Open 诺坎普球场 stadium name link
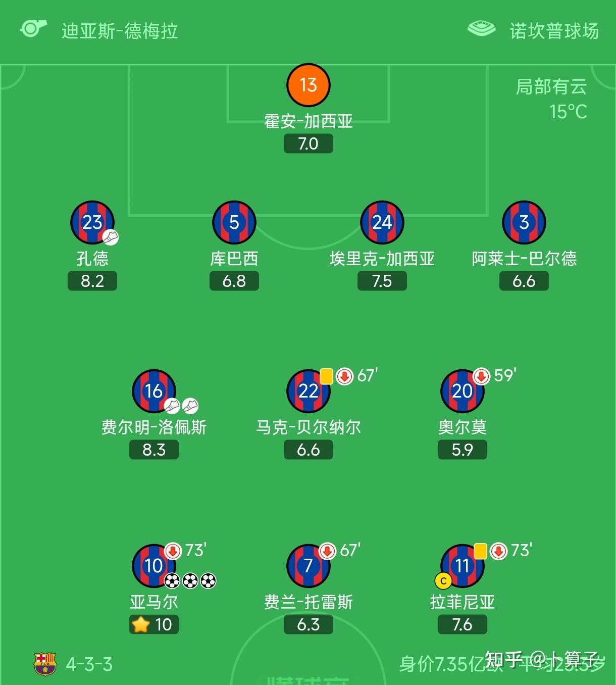This screenshot has height=685, width=616. click(x=554, y=31)
